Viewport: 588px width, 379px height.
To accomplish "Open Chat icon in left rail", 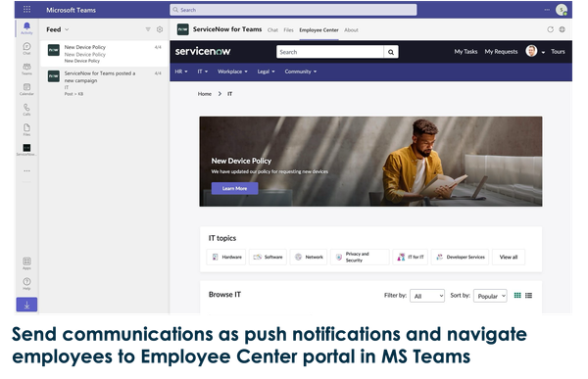I will [x=26, y=48].
